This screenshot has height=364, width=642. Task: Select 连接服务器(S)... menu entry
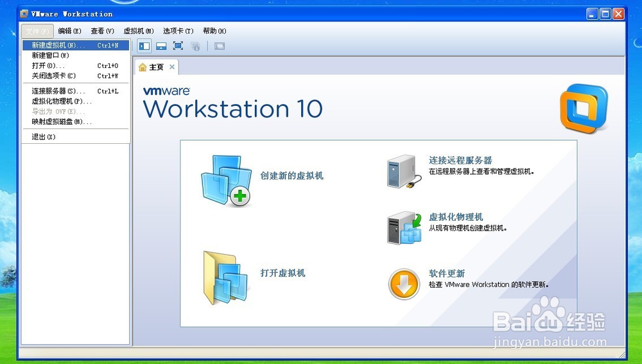76,91
